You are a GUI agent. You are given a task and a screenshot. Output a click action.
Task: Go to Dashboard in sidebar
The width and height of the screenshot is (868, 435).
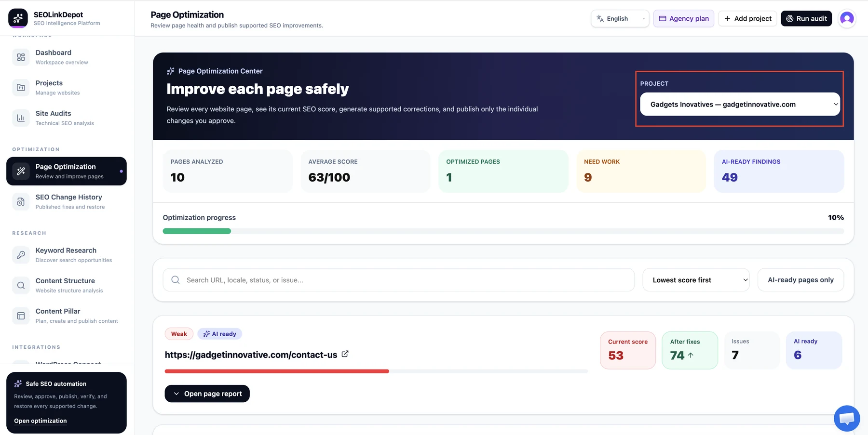67,57
